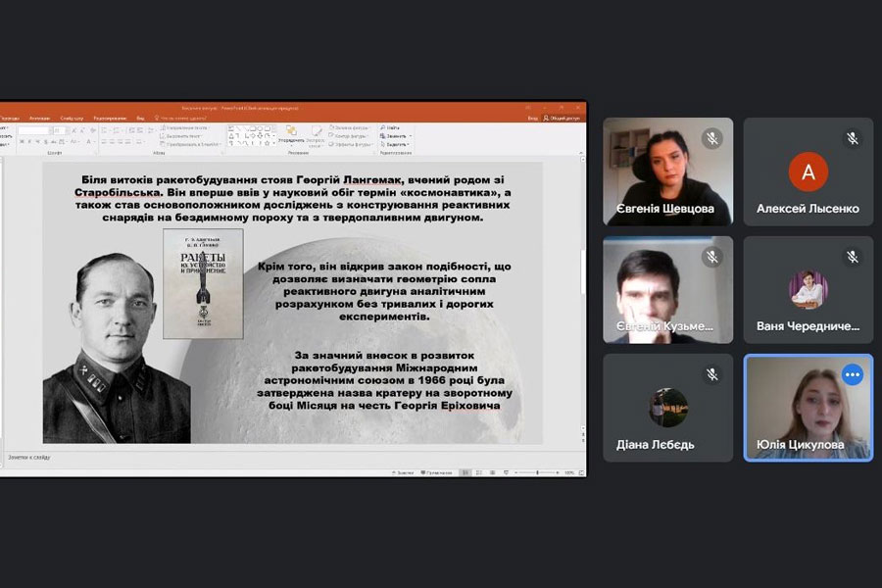Click Примечания comments button in status bar
Screen dimensions: 882x588
[436, 472]
